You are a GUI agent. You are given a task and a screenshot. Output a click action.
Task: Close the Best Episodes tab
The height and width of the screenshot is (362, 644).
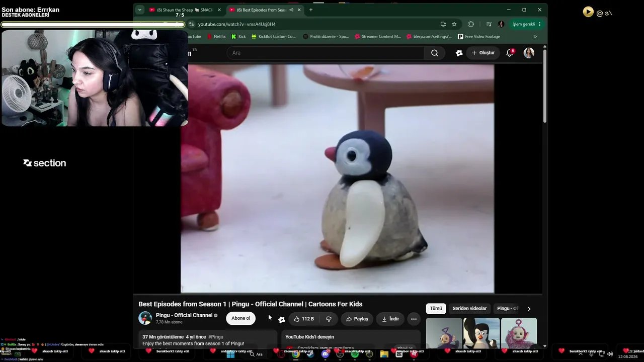(x=299, y=10)
